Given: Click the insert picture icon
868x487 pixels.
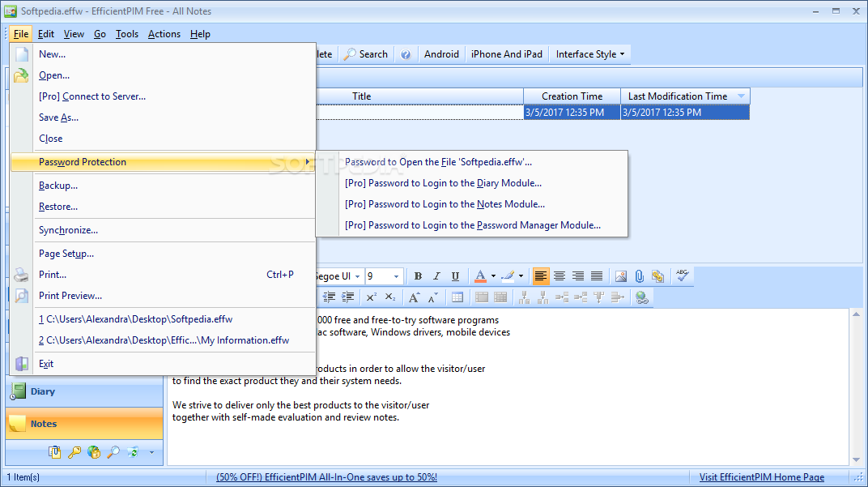Looking at the screenshot, I should (x=621, y=276).
